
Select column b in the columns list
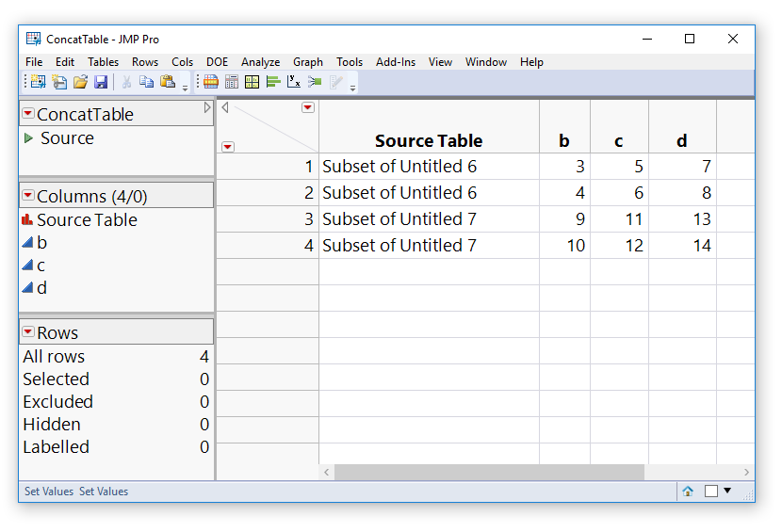(x=41, y=243)
